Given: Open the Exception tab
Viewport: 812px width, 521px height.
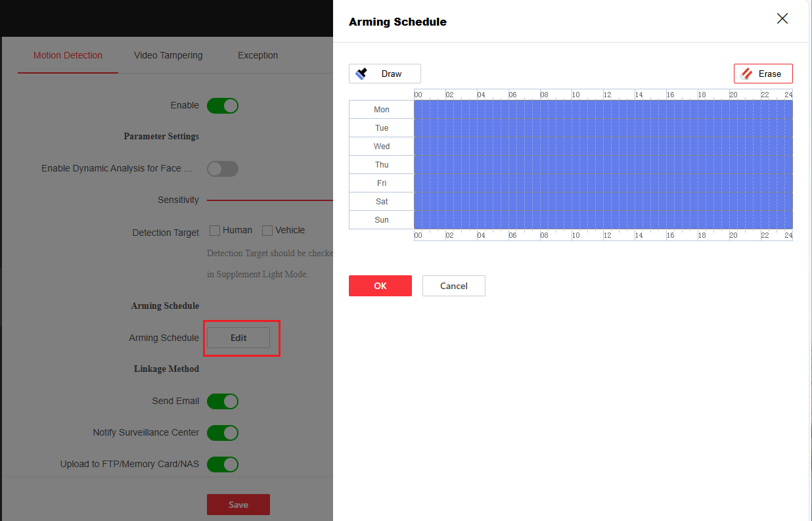Looking at the screenshot, I should [x=258, y=56].
